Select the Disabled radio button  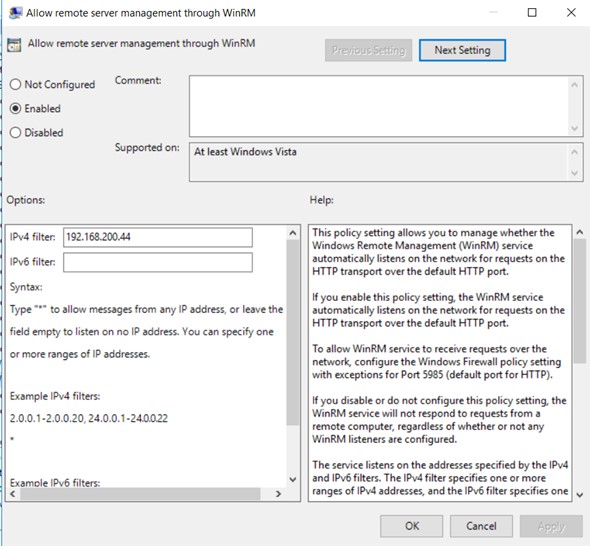pyautogui.click(x=15, y=132)
